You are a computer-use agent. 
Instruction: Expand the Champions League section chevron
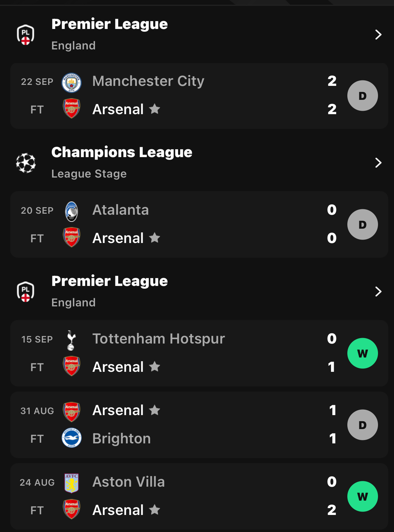378,163
